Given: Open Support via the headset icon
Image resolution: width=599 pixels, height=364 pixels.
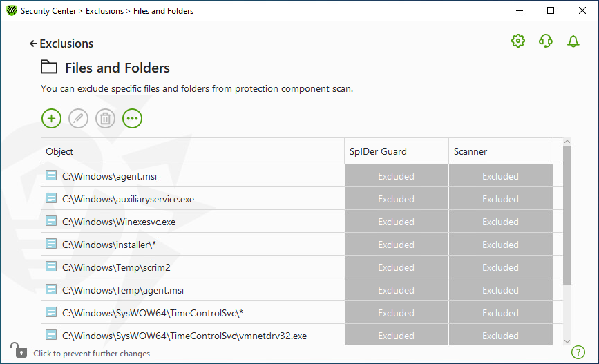Looking at the screenshot, I should tap(546, 41).
